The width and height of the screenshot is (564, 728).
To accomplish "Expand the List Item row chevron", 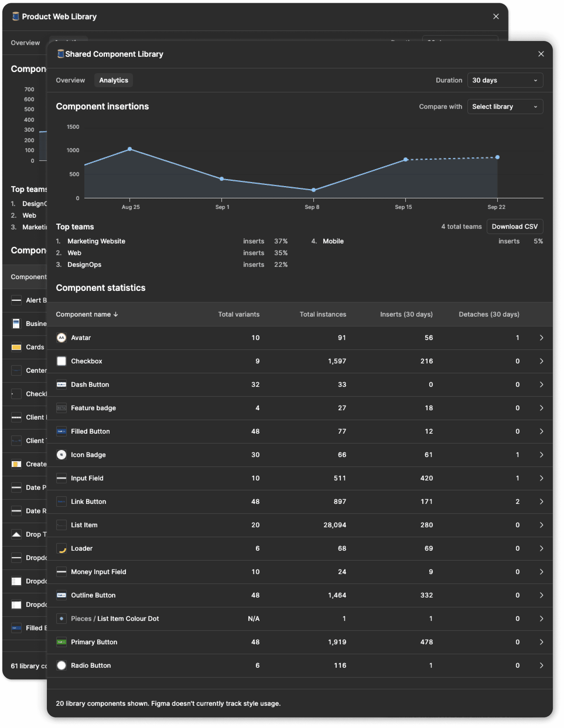I will tap(541, 525).
